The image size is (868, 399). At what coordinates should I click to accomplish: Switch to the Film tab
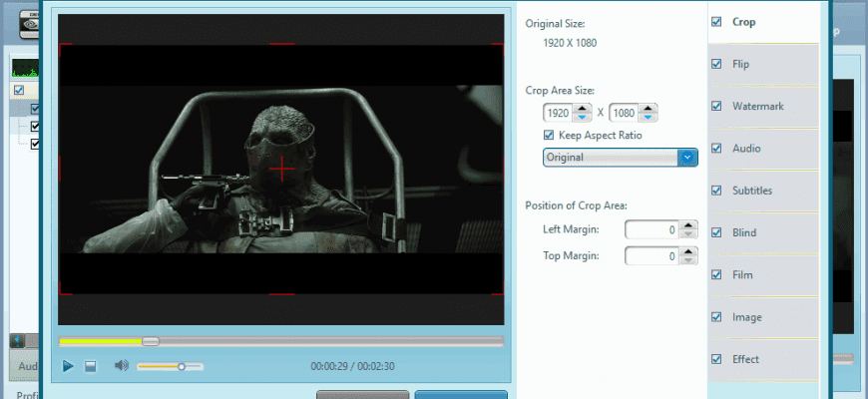[763, 275]
